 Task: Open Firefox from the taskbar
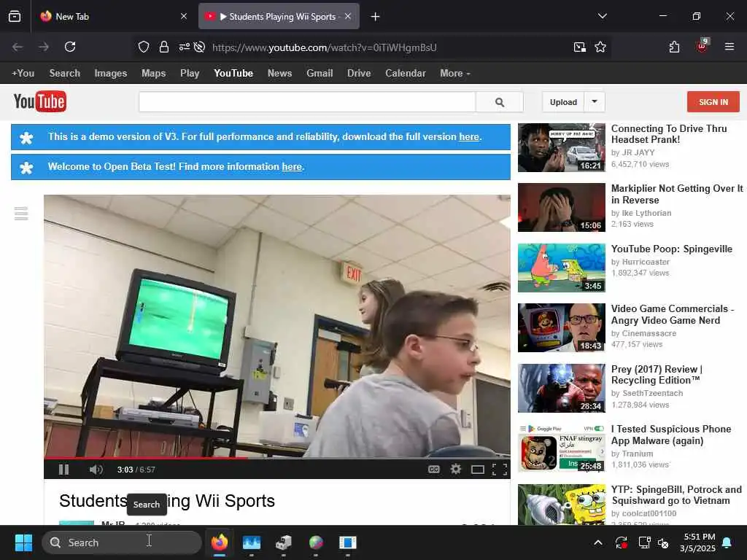pyautogui.click(x=220, y=542)
